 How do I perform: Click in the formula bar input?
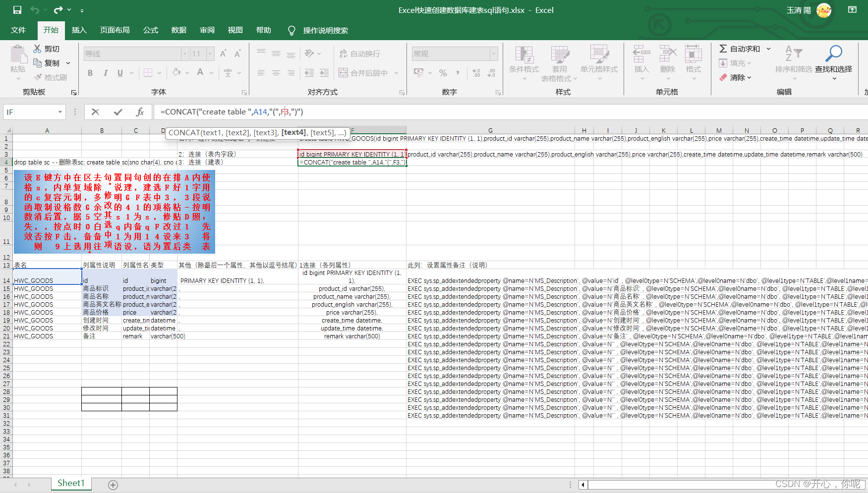(x=511, y=112)
